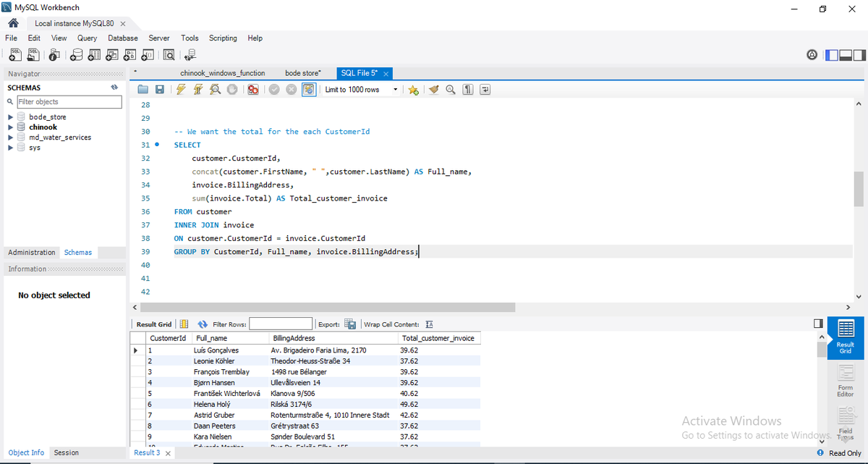Save the script to file
The width and height of the screenshot is (868, 464).
160,90
